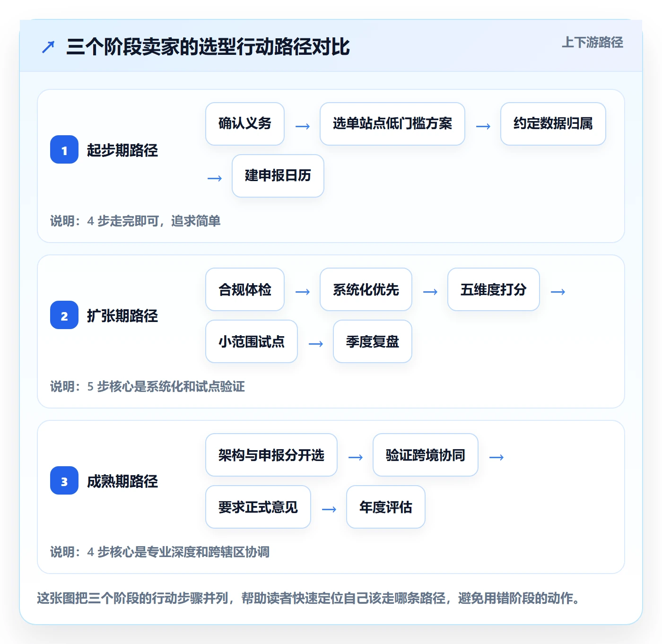Viewport: 662px width, 644px height.
Task: Click the arrow between 系统化优先 and 五维度打分
Action: (x=430, y=292)
